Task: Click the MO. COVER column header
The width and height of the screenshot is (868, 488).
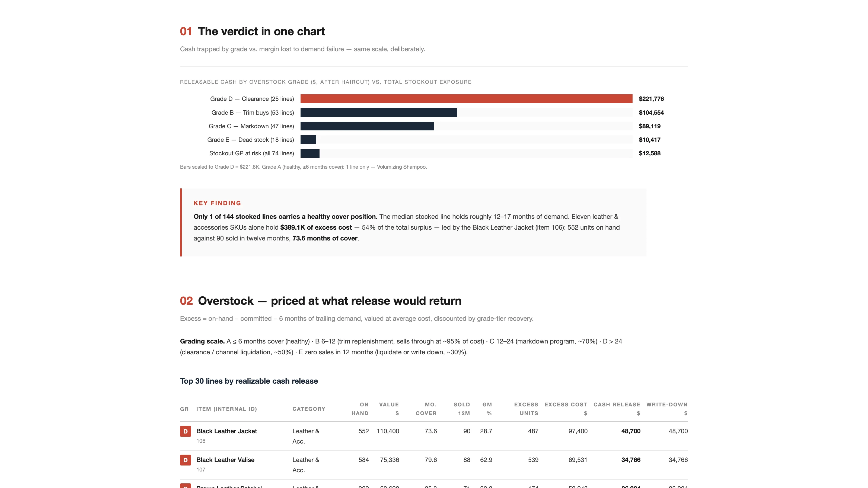Action: click(426, 409)
